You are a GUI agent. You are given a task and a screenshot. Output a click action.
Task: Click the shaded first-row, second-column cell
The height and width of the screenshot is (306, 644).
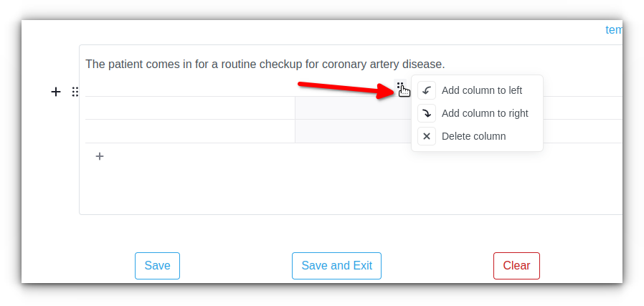pyautogui.click(x=354, y=108)
